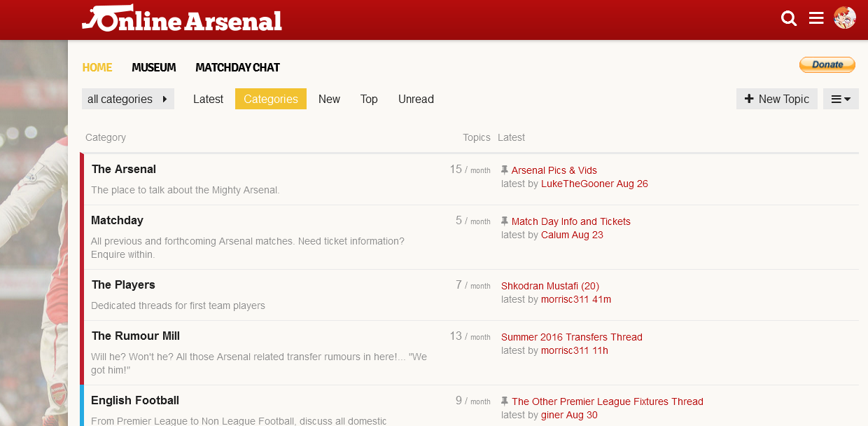Open the Top topics tab
The image size is (868, 426).
coord(369,99)
